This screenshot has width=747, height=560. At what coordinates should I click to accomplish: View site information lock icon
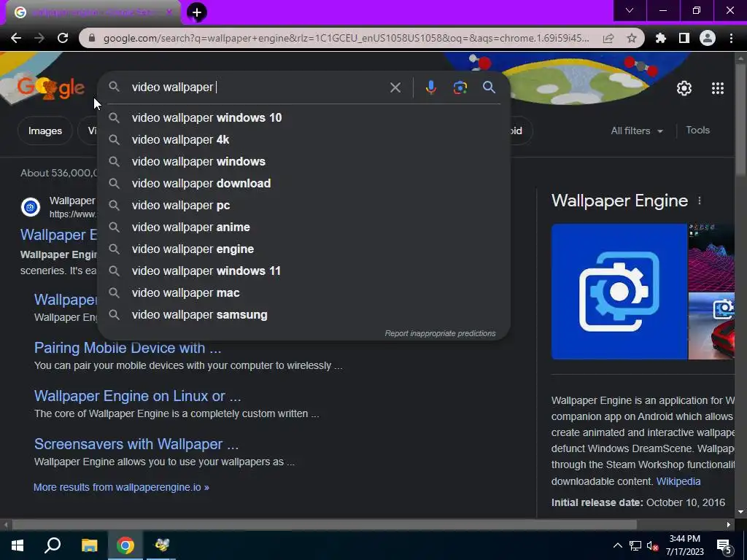point(92,38)
